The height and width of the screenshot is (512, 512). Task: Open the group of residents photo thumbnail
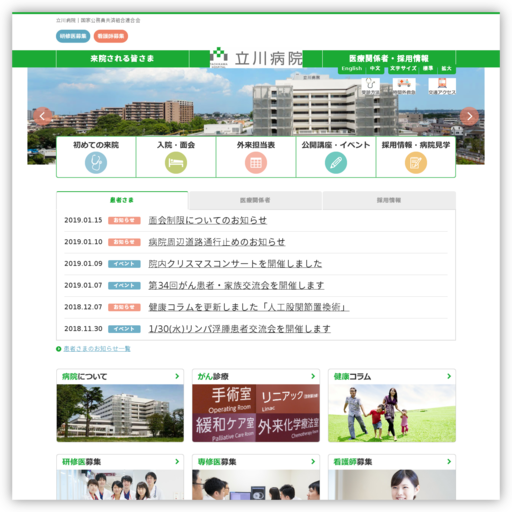(x=120, y=485)
